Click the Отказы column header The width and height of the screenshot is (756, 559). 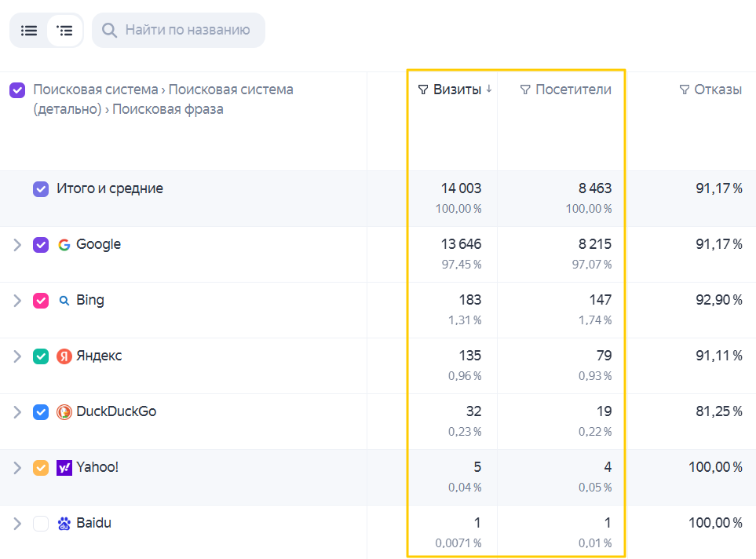(718, 90)
